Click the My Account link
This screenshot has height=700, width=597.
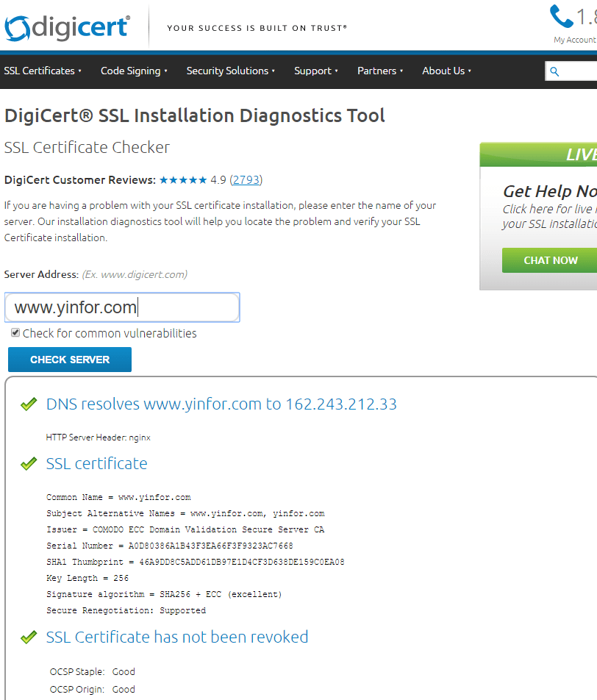575,40
